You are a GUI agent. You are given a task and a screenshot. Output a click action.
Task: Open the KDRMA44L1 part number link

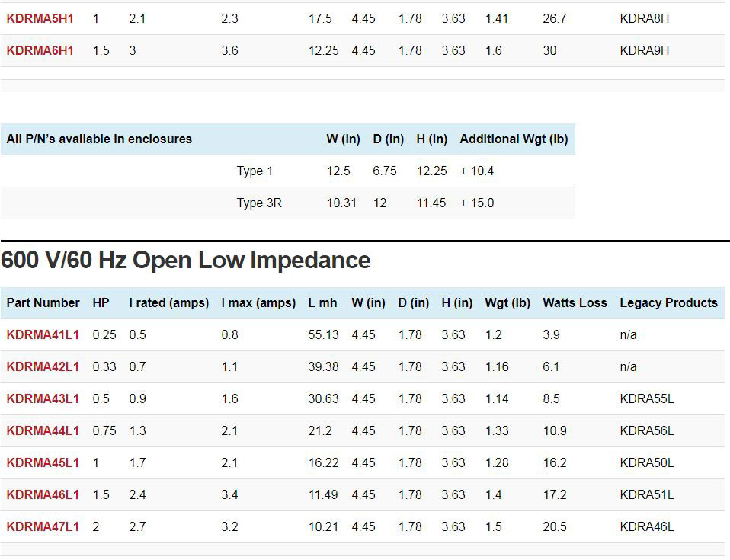pos(43,430)
